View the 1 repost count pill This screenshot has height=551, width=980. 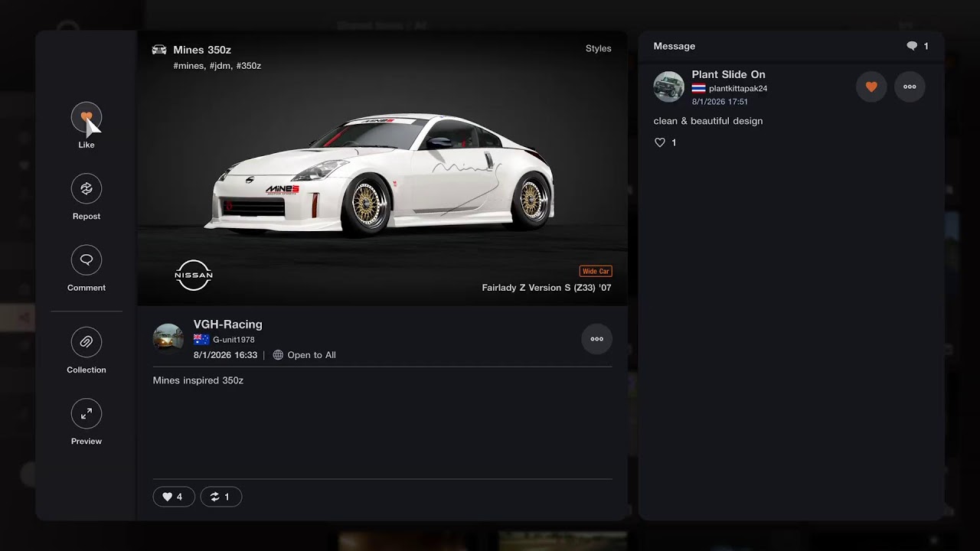pyautogui.click(x=221, y=497)
